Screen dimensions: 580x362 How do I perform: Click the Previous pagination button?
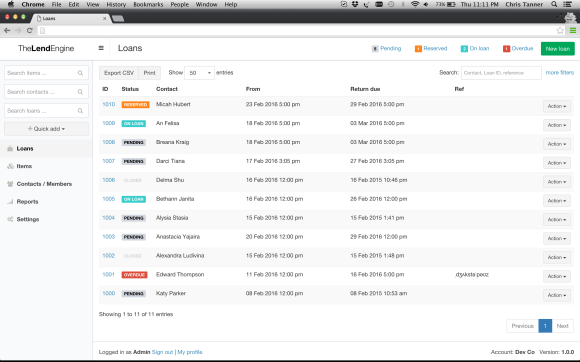tap(522, 326)
